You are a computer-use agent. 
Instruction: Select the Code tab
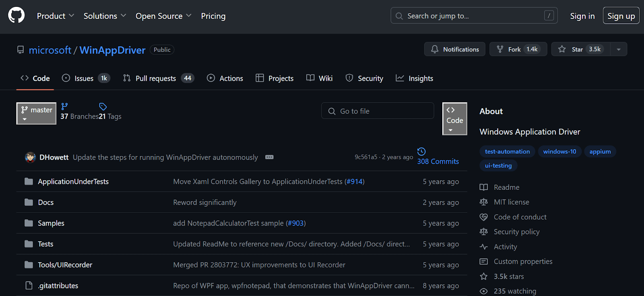[35, 78]
